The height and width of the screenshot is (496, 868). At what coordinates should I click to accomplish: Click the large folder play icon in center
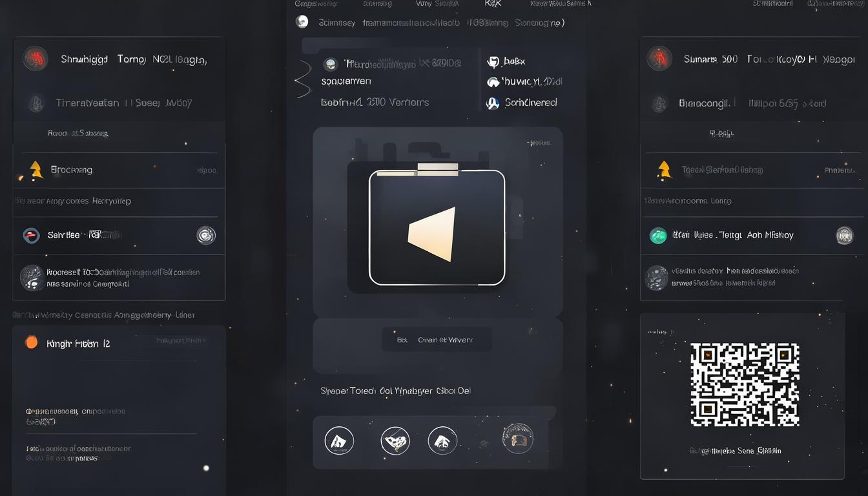[x=437, y=227]
